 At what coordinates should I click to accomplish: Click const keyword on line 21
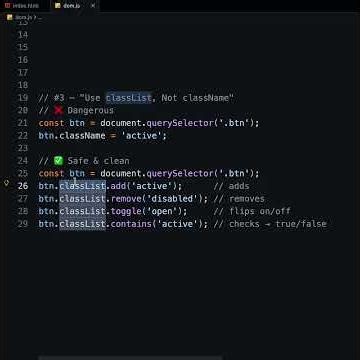(x=51, y=123)
